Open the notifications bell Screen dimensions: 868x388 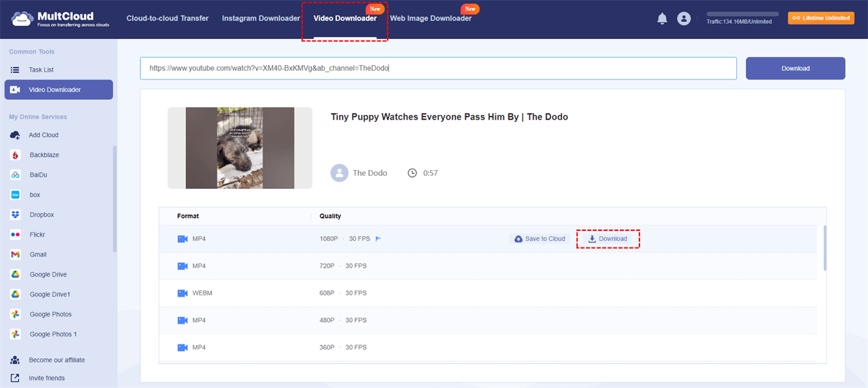[662, 19]
